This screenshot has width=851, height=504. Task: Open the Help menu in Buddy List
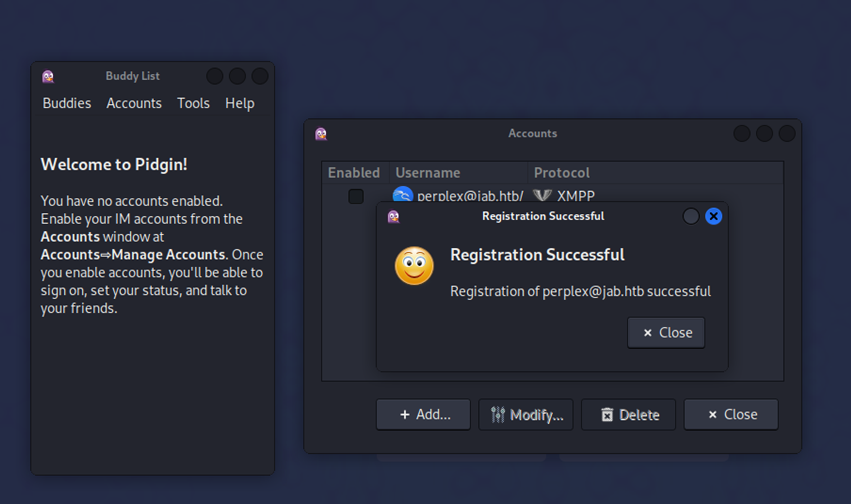point(240,103)
